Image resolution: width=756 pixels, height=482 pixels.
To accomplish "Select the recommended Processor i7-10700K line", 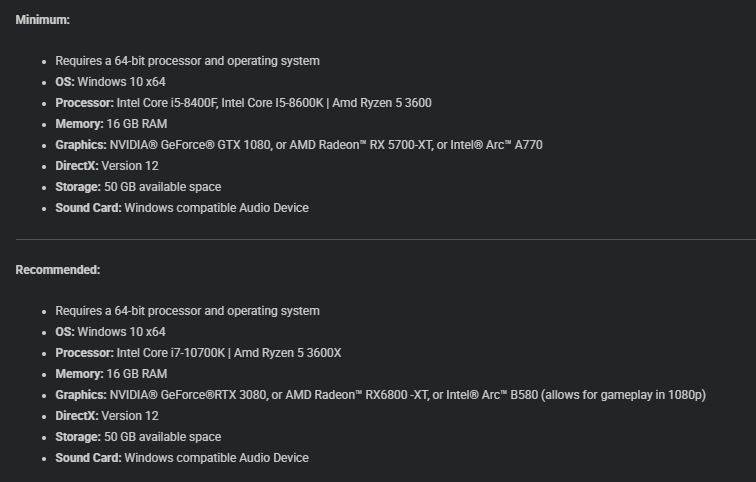I will [198, 353].
